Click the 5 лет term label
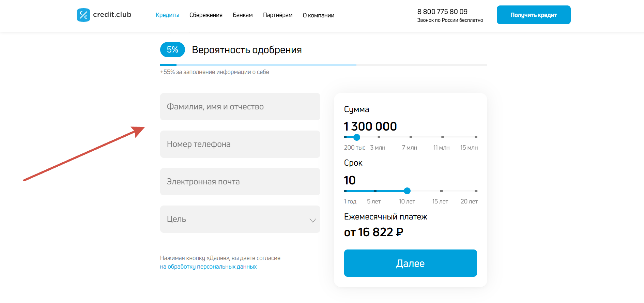The image size is (644, 303). coord(374,201)
